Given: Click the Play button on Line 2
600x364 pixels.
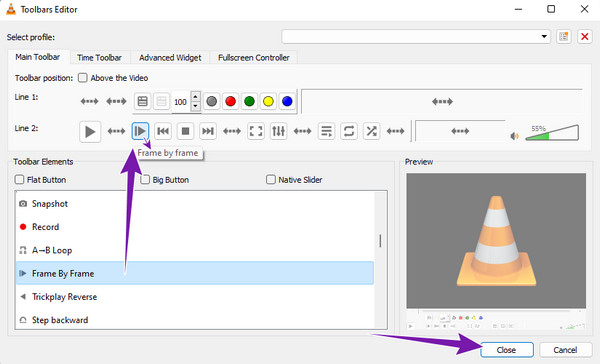Looking at the screenshot, I should (90, 132).
